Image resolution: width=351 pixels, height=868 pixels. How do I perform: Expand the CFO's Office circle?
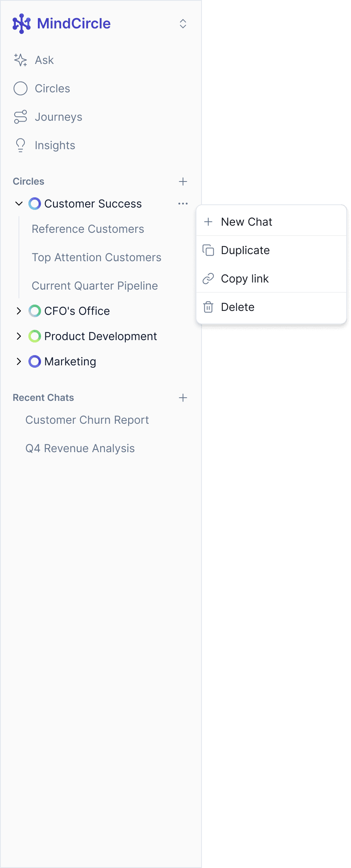(x=19, y=311)
